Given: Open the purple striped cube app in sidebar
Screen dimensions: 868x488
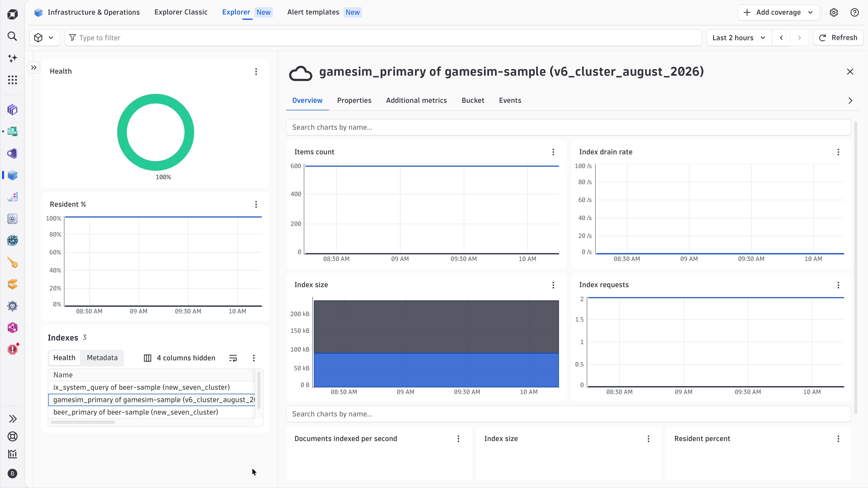Looking at the screenshot, I should pyautogui.click(x=12, y=110).
